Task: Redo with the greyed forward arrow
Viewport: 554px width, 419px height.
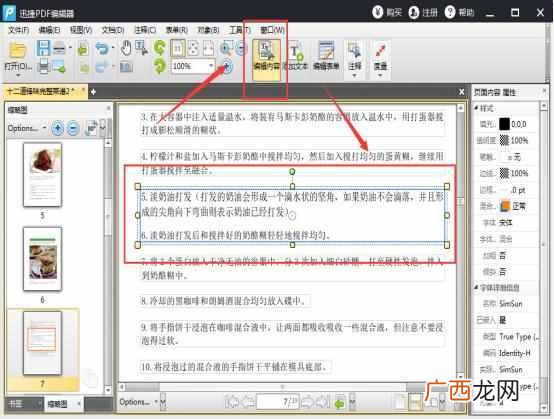Action: pos(102,66)
